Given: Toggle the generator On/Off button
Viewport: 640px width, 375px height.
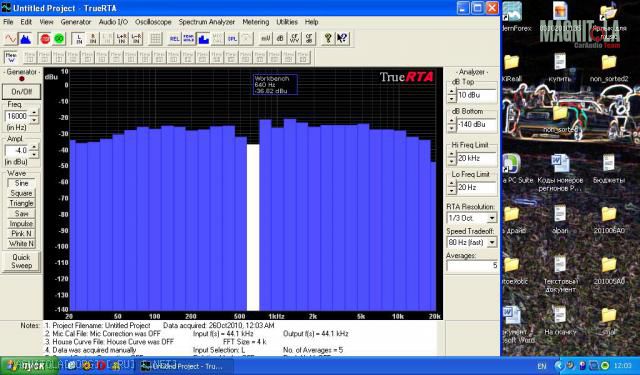Looking at the screenshot, I should pyautogui.click(x=22, y=92).
